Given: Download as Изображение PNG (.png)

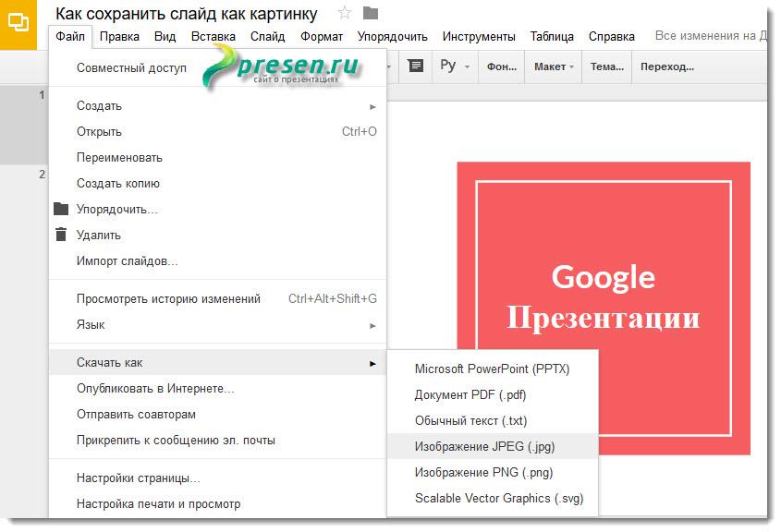Looking at the screenshot, I should click(493, 473).
